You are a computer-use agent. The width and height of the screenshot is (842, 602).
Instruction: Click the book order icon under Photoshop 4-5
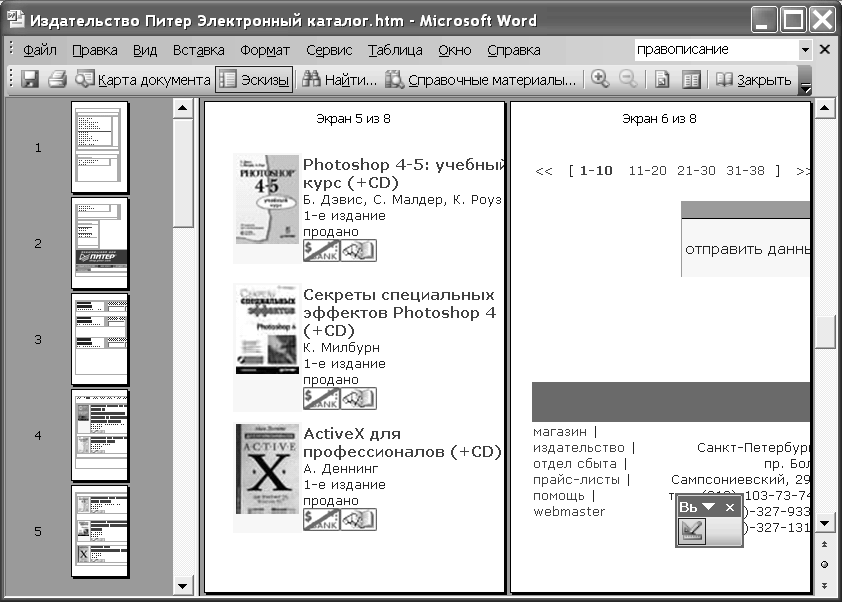(x=358, y=250)
